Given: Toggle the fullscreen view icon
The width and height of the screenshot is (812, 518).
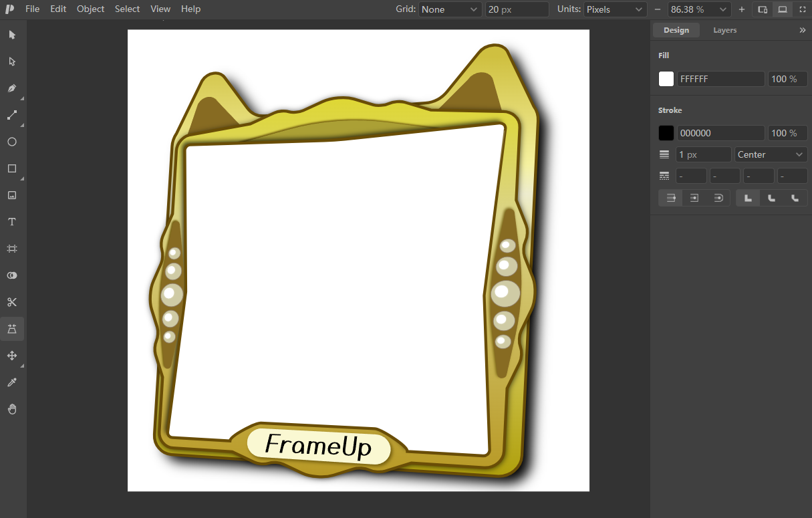Looking at the screenshot, I should click(802, 9).
